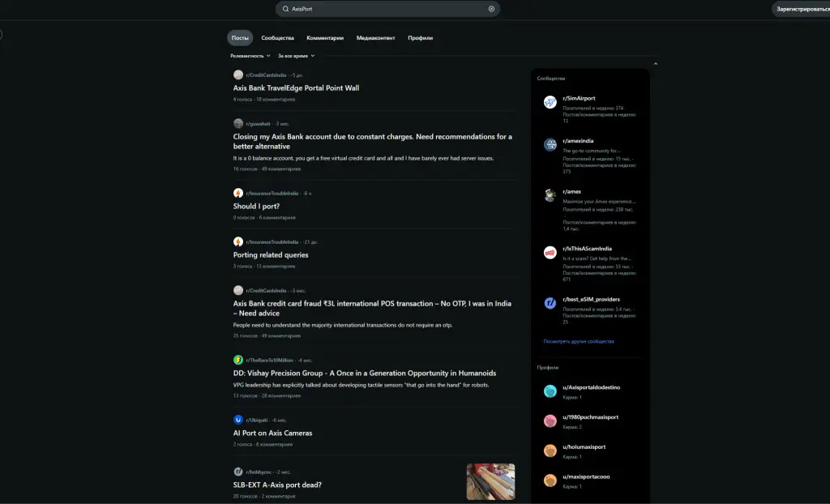This screenshot has height=504, width=830.
Task: Click the u/Axisportaldodestino avatar
Action: [550, 391]
